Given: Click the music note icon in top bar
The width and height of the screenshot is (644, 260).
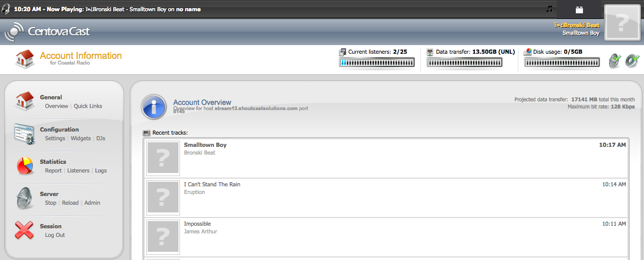Looking at the screenshot, I should 550,9.
